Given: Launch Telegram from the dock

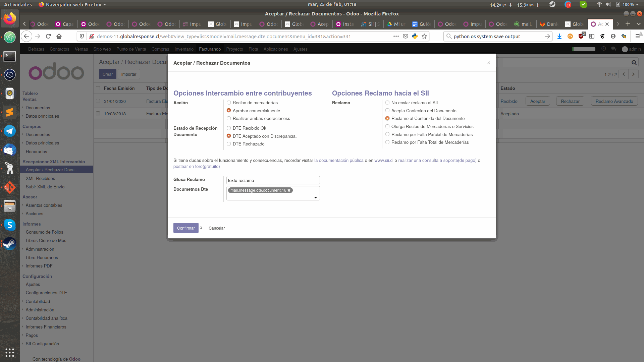Looking at the screenshot, I should pyautogui.click(x=9, y=131).
